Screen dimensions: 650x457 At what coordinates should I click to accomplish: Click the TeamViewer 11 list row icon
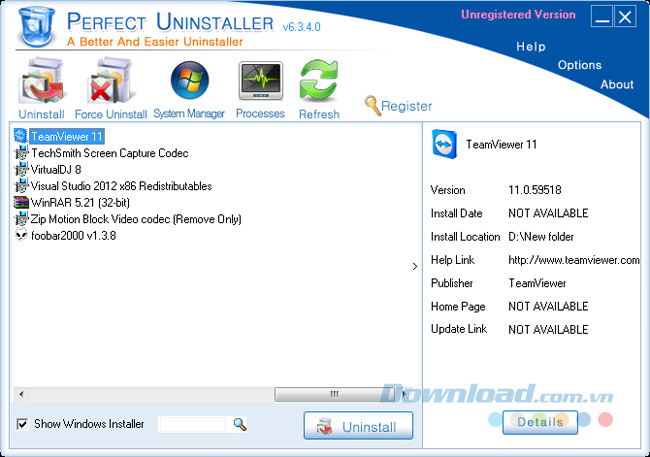click(20, 136)
